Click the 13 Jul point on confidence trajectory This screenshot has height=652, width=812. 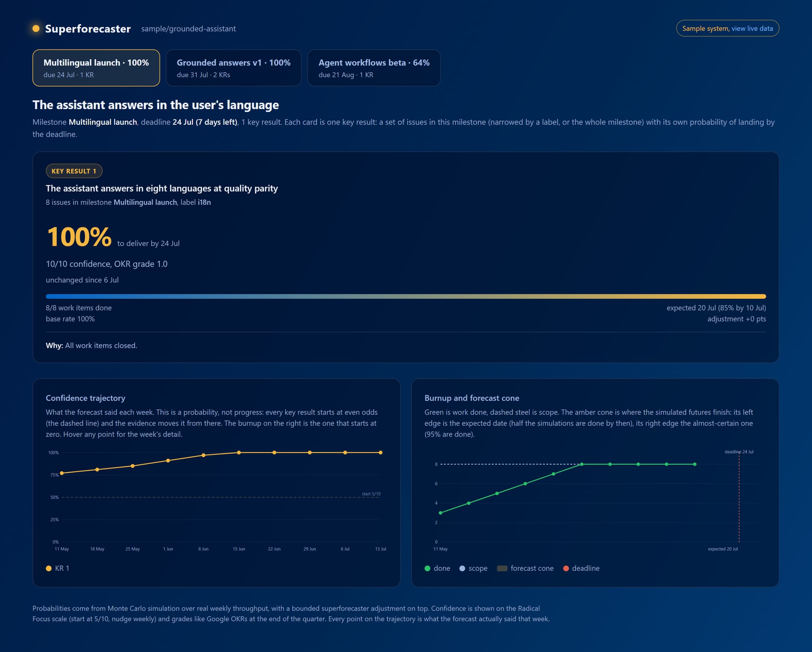coord(380,452)
